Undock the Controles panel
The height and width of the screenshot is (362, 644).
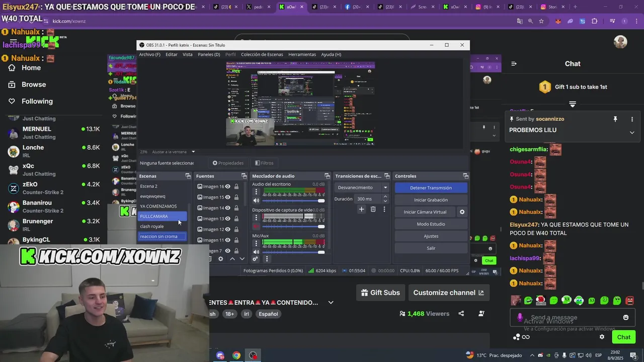(465, 176)
